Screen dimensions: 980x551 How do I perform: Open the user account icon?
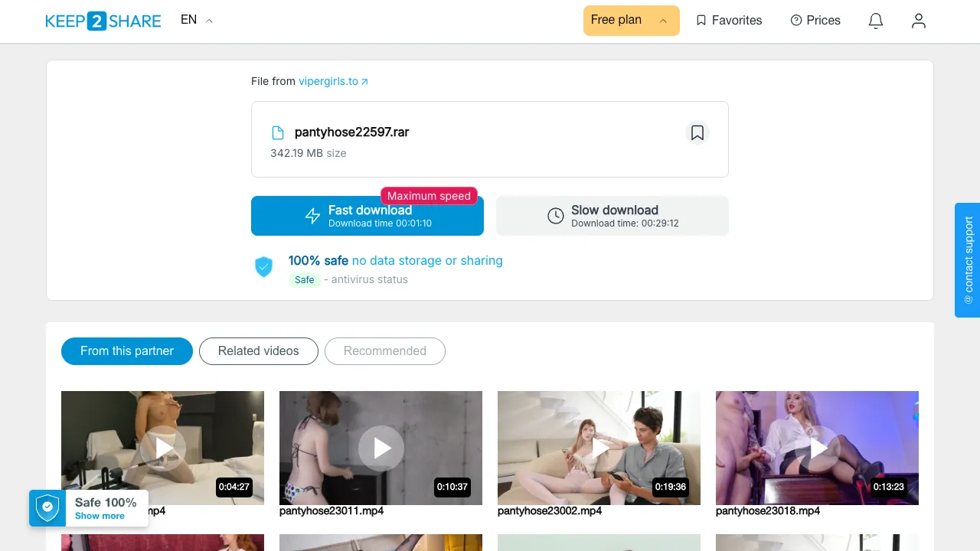tap(919, 21)
